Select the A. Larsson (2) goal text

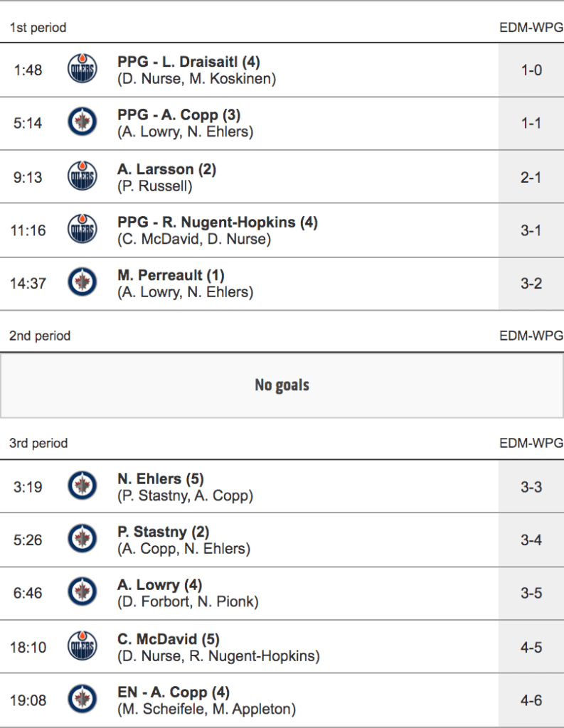click(166, 169)
